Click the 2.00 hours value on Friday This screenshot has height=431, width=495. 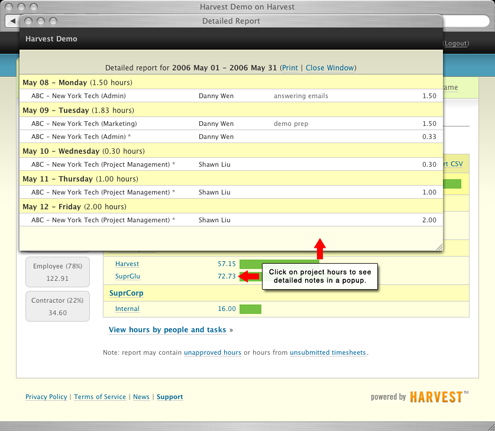pos(429,220)
